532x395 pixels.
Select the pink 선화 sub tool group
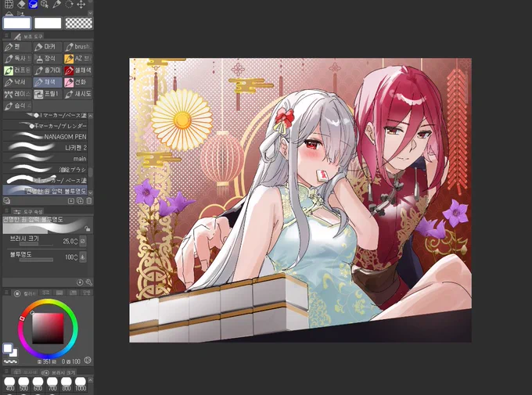coord(78,82)
